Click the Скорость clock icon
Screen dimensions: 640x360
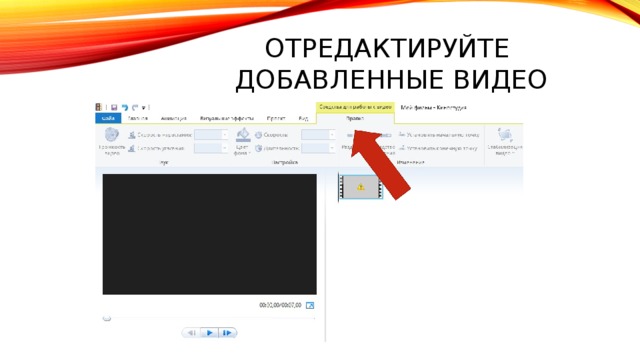click(258, 135)
